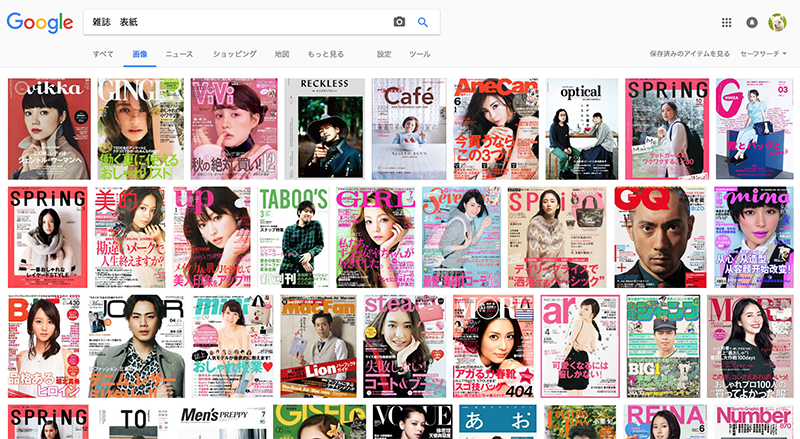Open the RECKLESS magazine cover thumbnail

(x=324, y=129)
